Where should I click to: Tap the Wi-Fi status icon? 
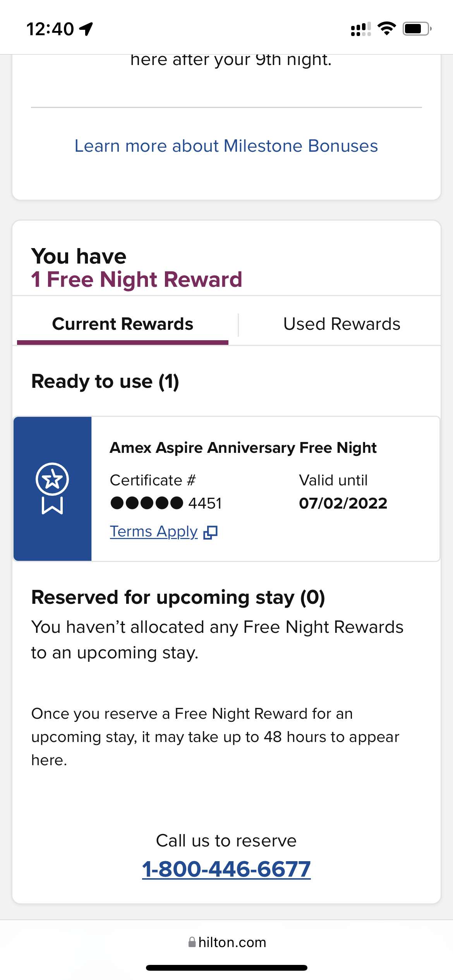tap(386, 29)
